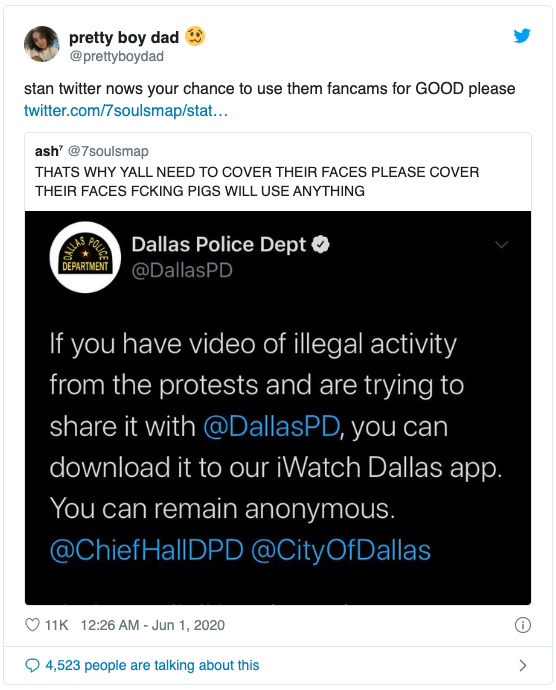Open the tweet info circle icon

click(x=523, y=625)
